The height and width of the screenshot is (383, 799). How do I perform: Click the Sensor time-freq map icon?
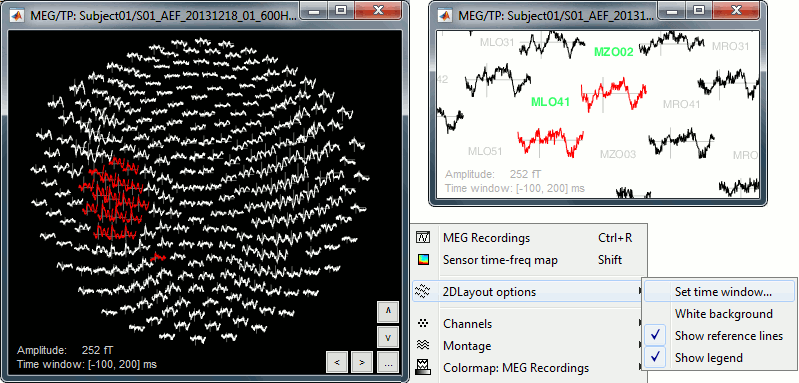tap(423, 260)
